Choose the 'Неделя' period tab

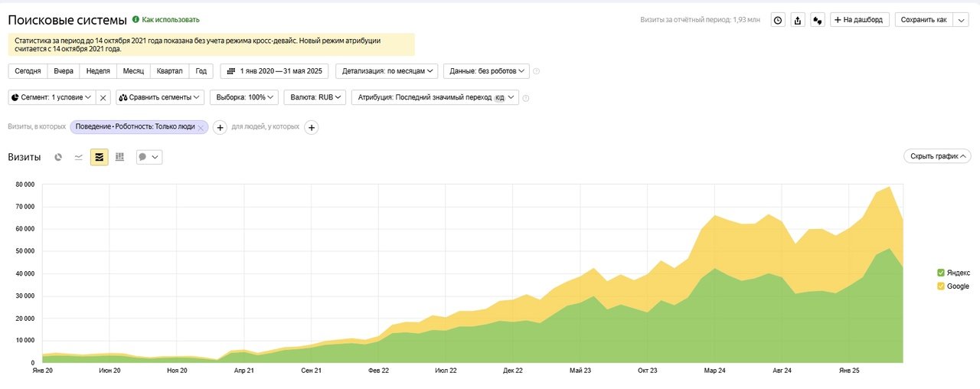pyautogui.click(x=98, y=71)
